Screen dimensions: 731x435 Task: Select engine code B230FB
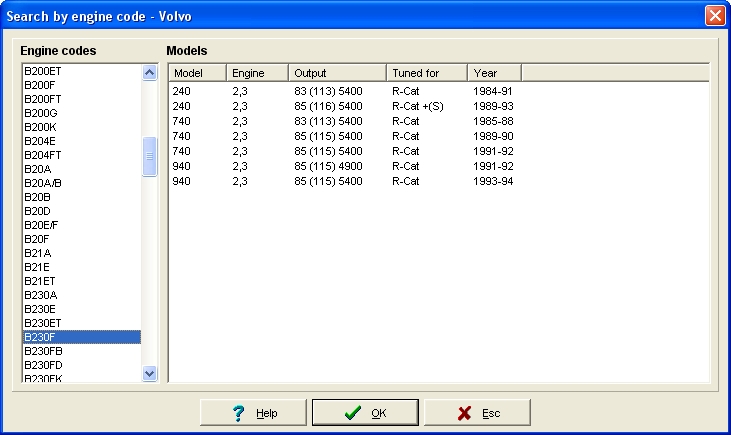pos(82,351)
